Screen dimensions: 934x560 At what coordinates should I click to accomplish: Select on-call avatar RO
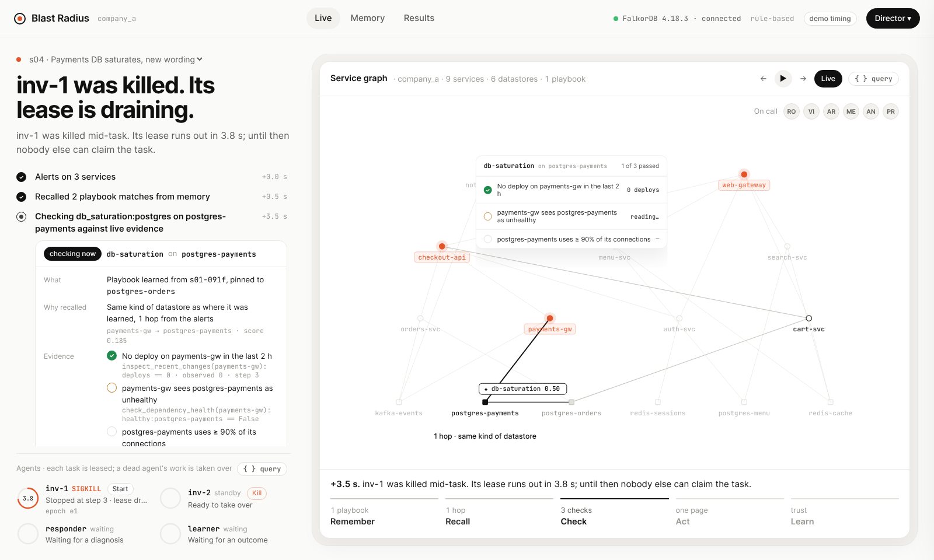[x=792, y=111]
